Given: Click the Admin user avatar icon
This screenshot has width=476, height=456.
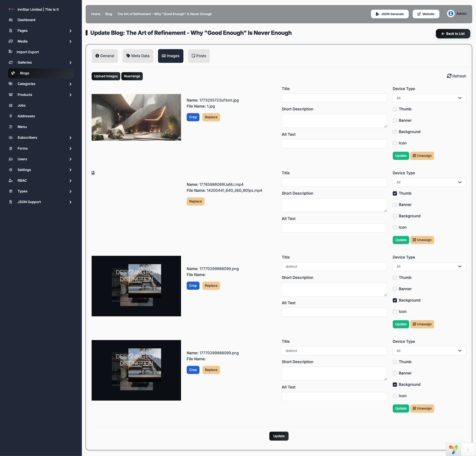Looking at the screenshot, I should point(450,14).
